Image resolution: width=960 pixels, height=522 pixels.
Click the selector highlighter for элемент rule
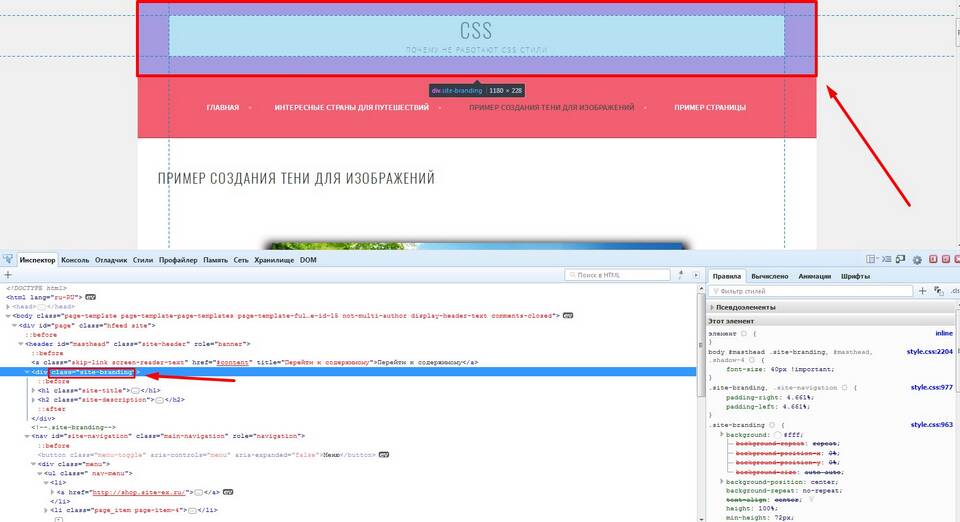[744, 334]
